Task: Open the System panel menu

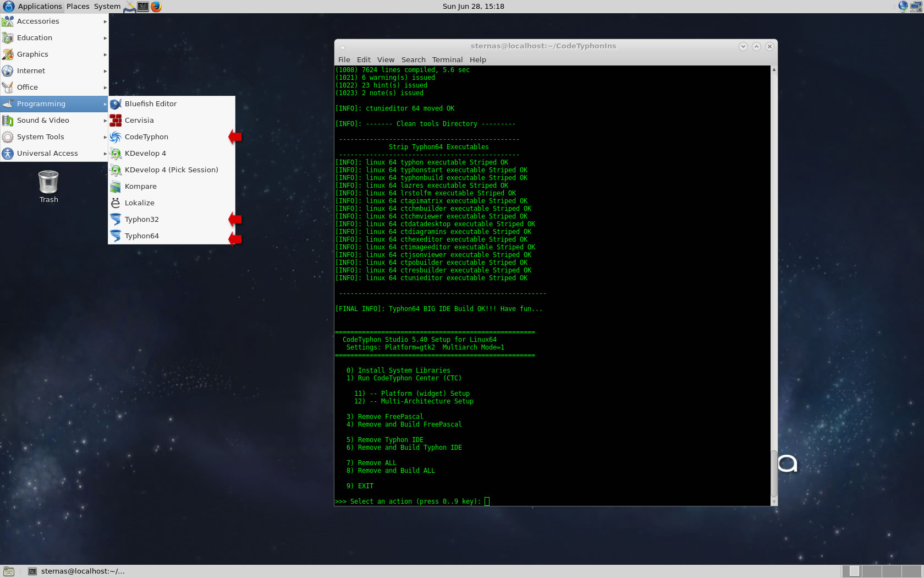Action: (107, 7)
